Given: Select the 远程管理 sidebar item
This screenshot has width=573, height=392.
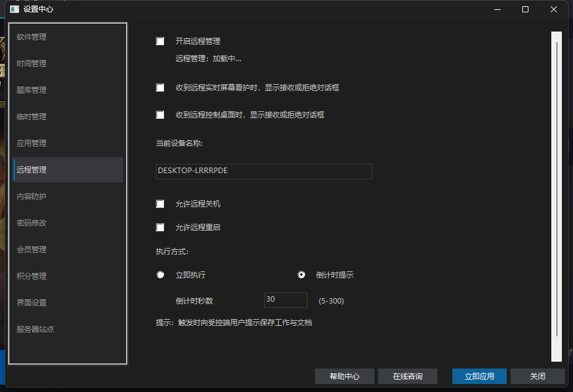Looking at the screenshot, I should [68, 169].
